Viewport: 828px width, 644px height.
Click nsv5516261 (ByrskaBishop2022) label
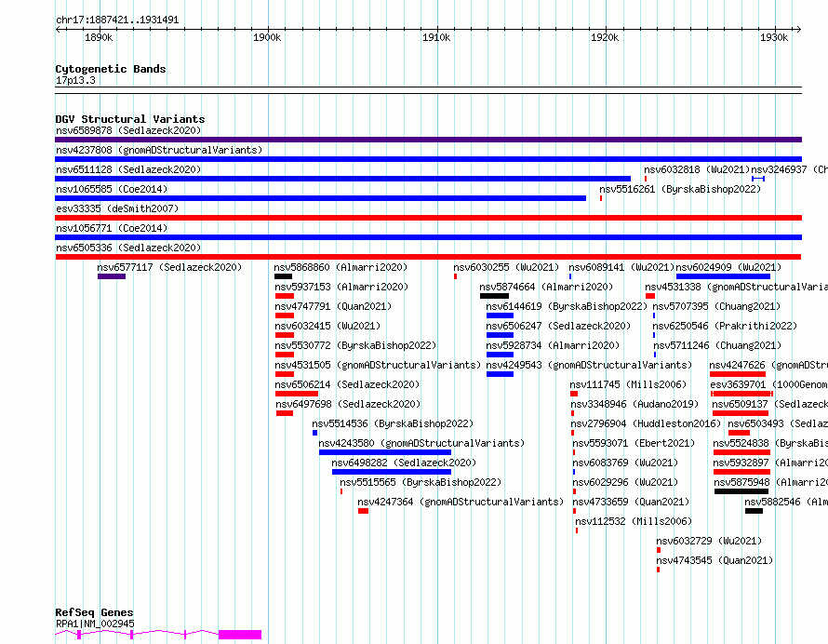680,189
